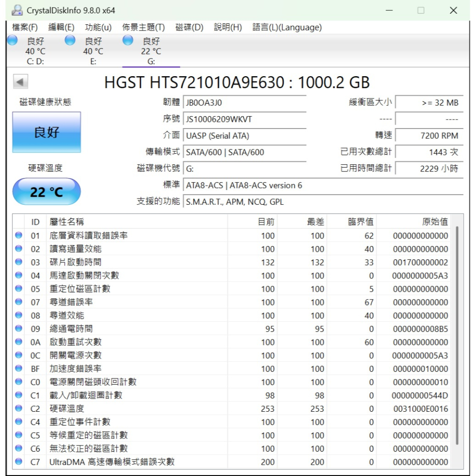This screenshot has height=476, width=476.
Task: Open the 佈景主題(T) menu
Action: 143,27
